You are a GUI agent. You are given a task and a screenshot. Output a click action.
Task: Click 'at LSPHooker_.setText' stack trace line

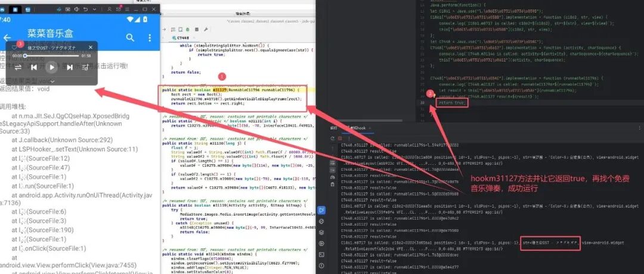tap(75, 149)
